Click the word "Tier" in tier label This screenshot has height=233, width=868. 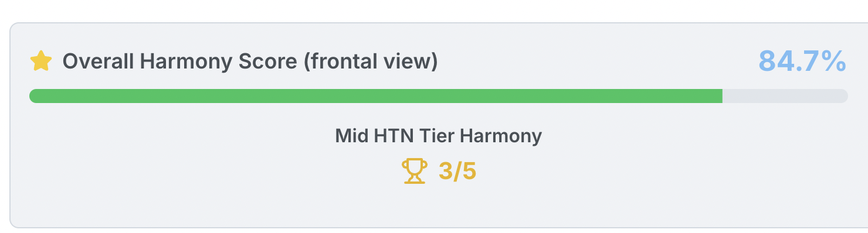pyautogui.click(x=436, y=136)
